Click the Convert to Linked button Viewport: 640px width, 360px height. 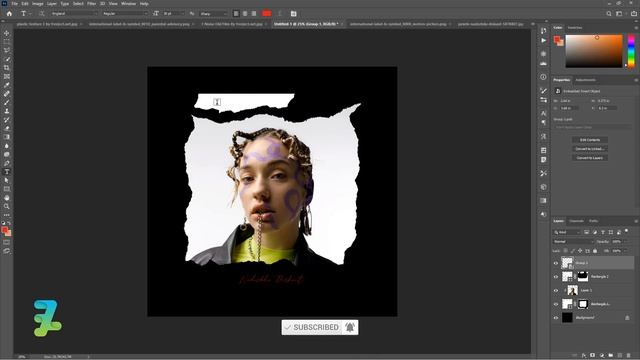[x=590, y=149]
